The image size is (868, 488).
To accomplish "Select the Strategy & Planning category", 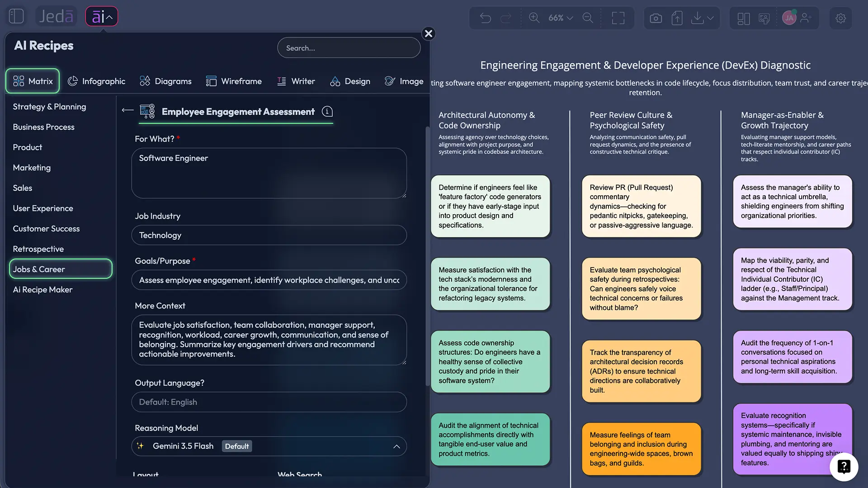I will 49,107.
